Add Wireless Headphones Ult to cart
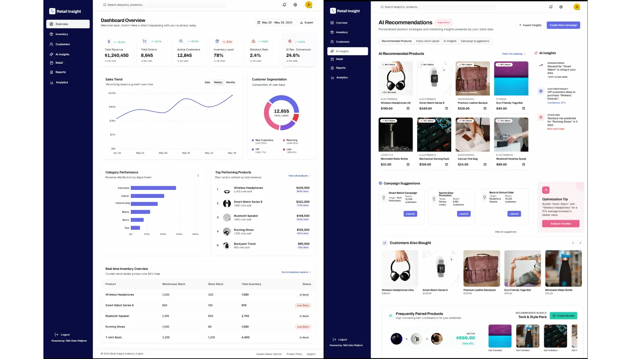 408,108
